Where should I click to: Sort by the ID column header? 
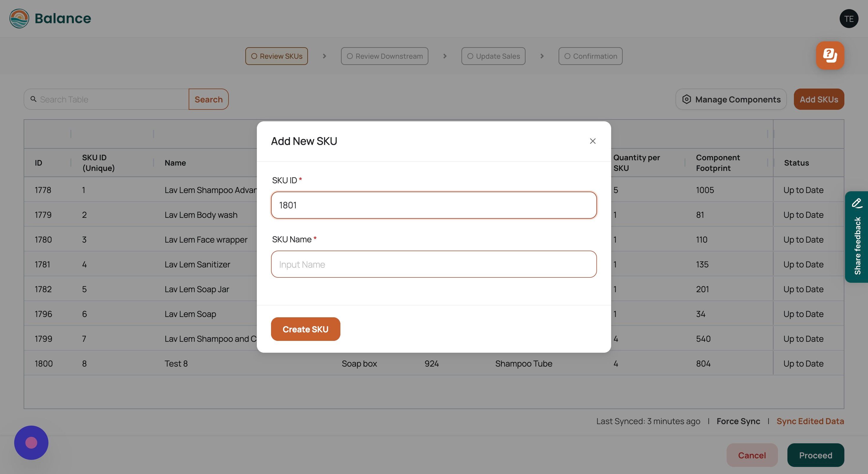click(38, 163)
